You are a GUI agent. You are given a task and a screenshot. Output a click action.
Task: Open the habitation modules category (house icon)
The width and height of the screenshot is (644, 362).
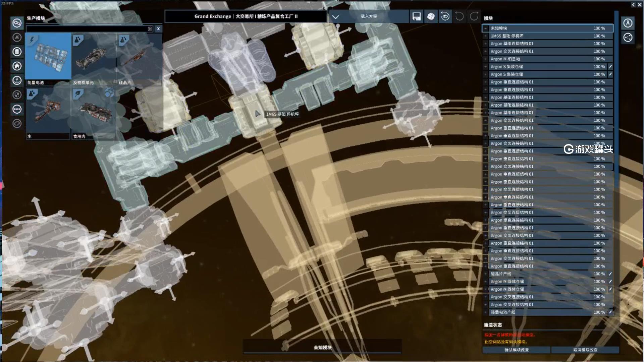point(17,66)
